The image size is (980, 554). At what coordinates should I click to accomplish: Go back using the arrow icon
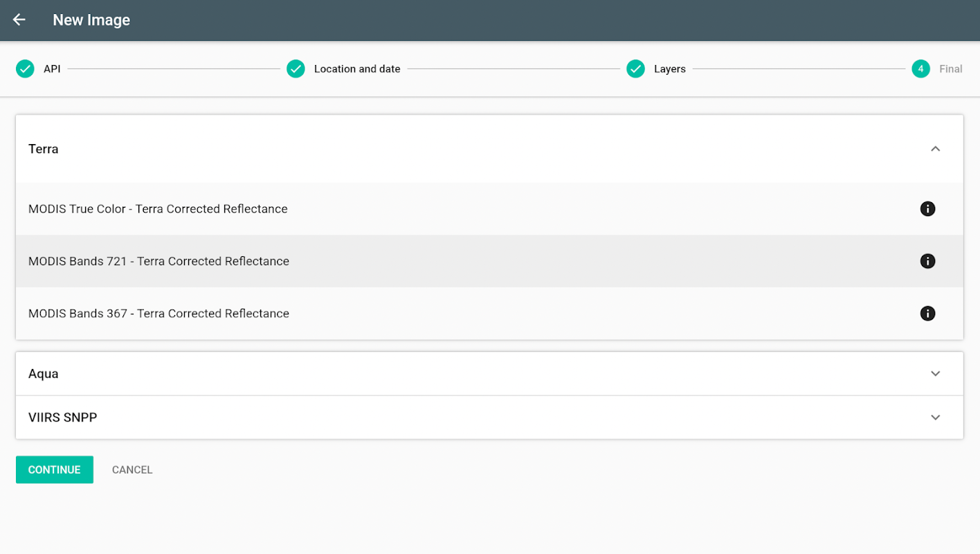(x=19, y=20)
